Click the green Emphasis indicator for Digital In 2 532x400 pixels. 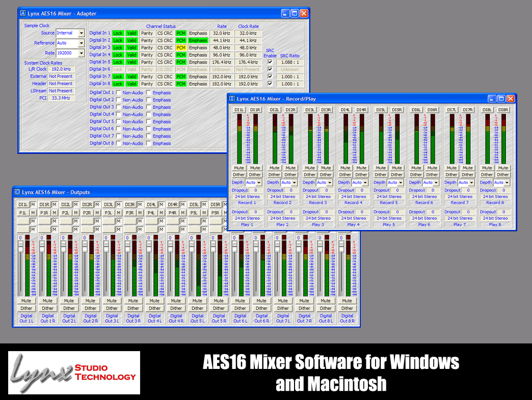pos(198,40)
